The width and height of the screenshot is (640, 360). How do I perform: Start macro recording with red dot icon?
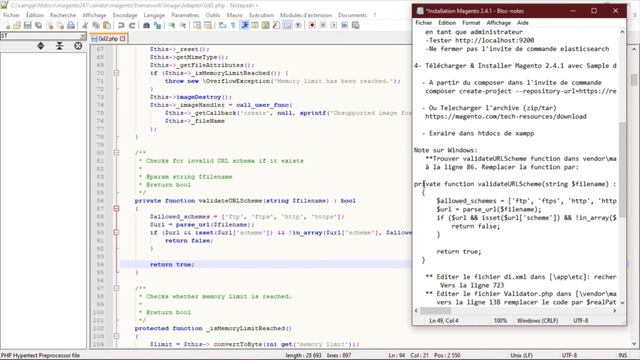312,25
